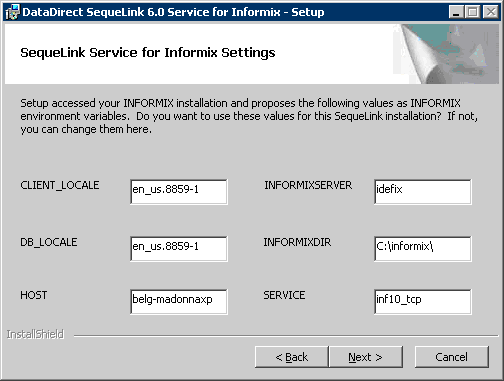Click the HOST label
Screen dimensions: 504x381
point(34,295)
